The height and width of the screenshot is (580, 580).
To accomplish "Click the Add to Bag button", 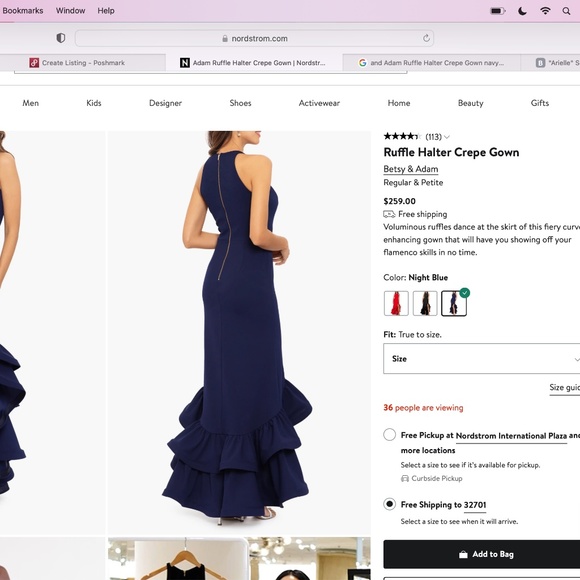I will [x=482, y=554].
